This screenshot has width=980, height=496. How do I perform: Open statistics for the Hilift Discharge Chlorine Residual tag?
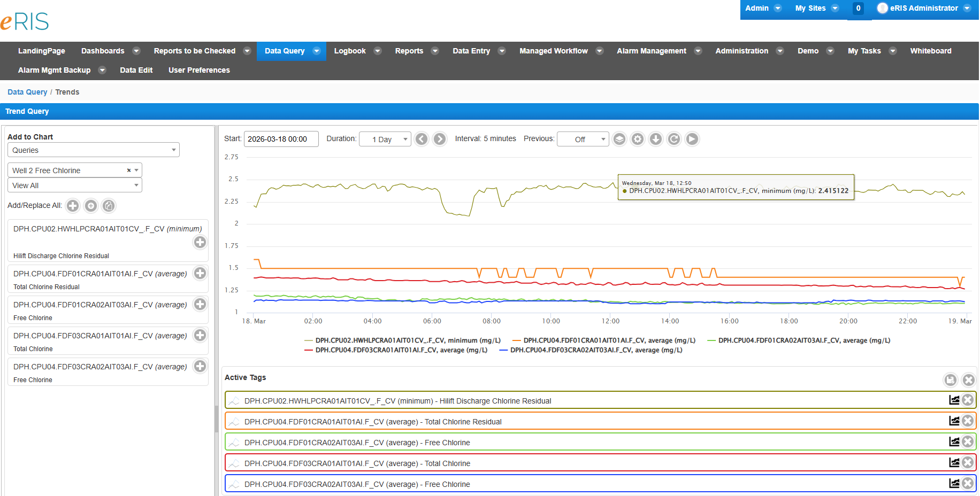(x=954, y=400)
